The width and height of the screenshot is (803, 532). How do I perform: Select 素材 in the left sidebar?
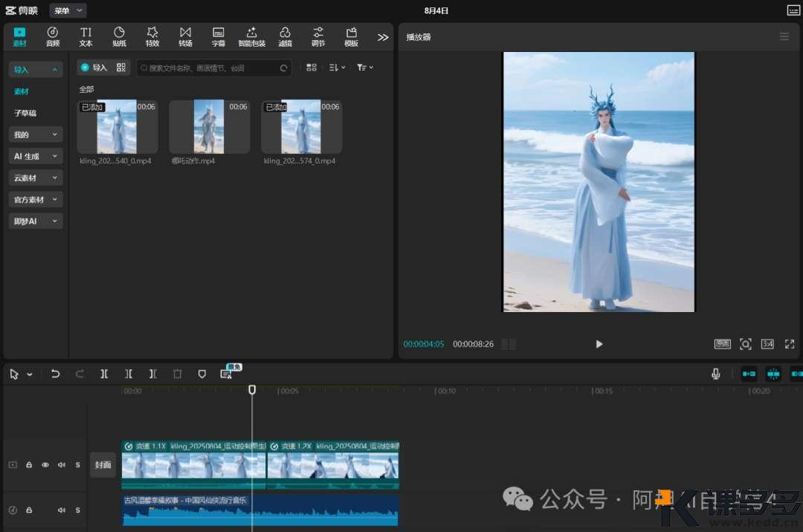22,91
